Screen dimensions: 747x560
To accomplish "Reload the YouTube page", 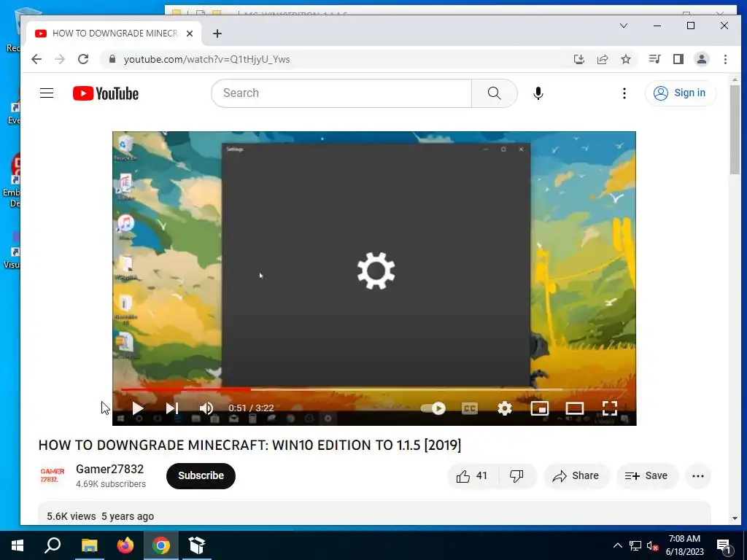I will click(83, 59).
